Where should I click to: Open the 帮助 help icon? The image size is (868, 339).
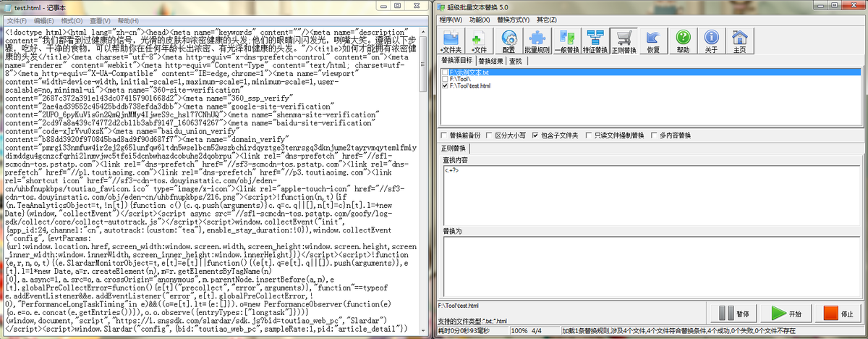pos(683,41)
